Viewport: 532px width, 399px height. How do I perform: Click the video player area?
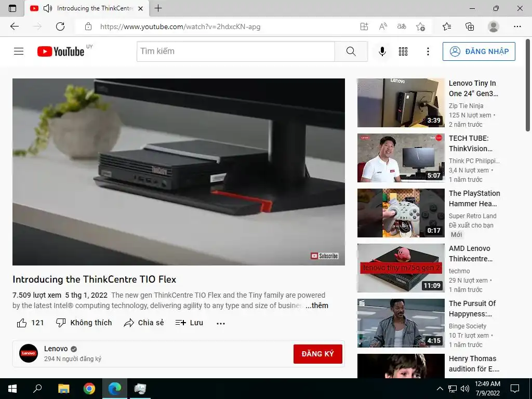pyautogui.click(x=179, y=171)
